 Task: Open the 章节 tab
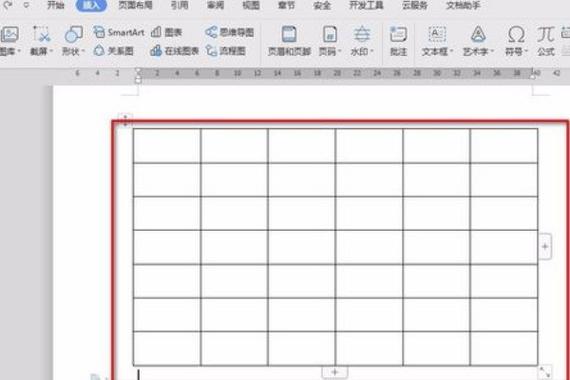click(x=286, y=5)
